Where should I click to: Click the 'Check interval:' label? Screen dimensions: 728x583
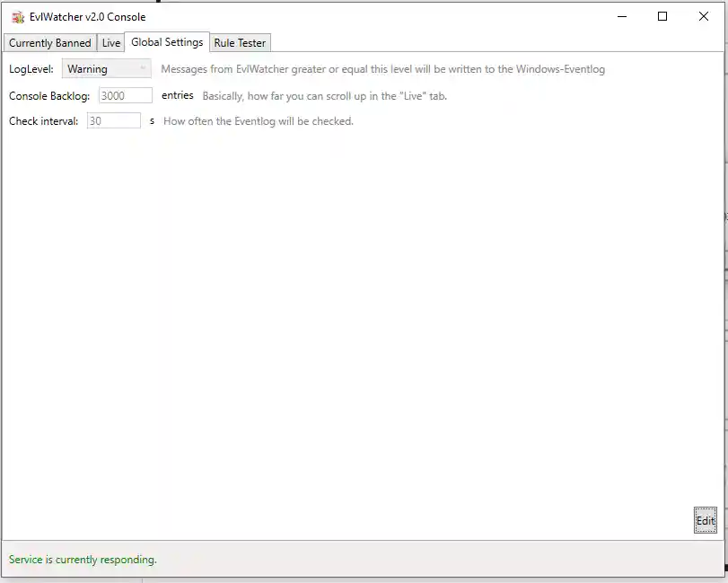point(44,121)
